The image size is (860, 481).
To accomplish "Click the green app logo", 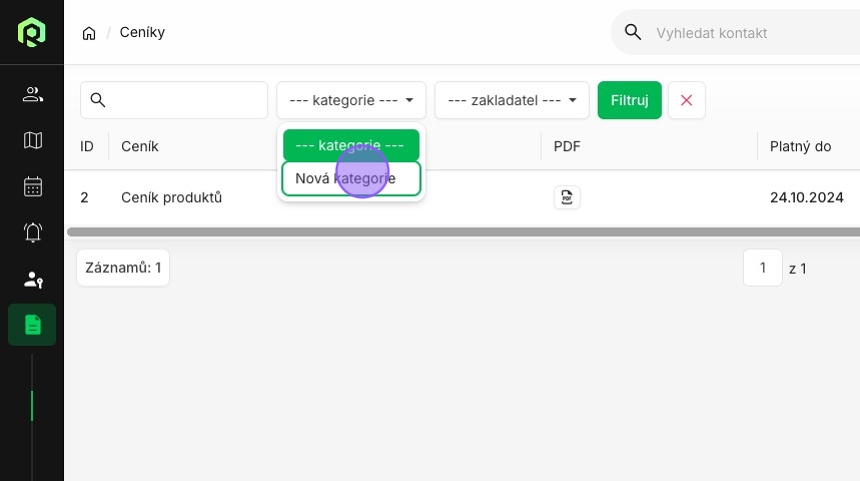I will [32, 32].
